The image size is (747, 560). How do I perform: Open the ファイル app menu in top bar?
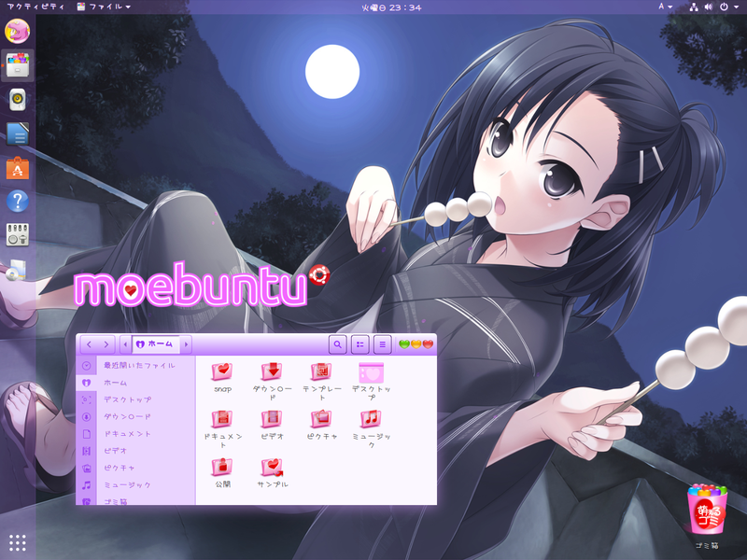click(x=104, y=7)
